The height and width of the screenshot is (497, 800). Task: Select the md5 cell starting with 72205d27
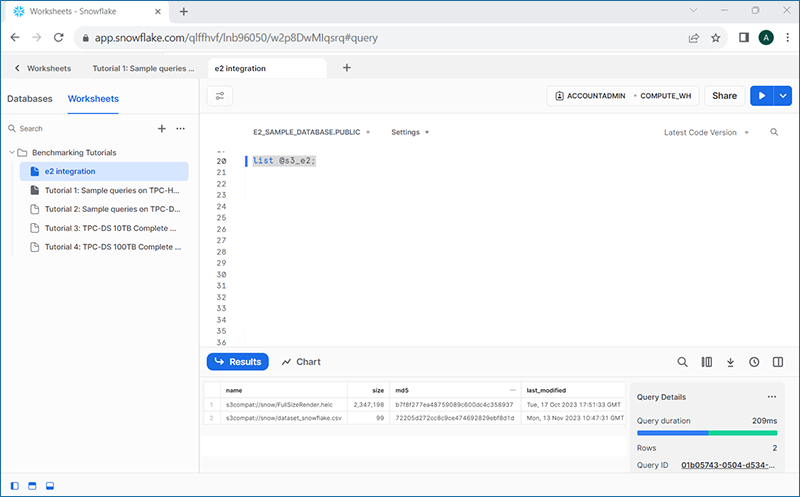(455, 418)
